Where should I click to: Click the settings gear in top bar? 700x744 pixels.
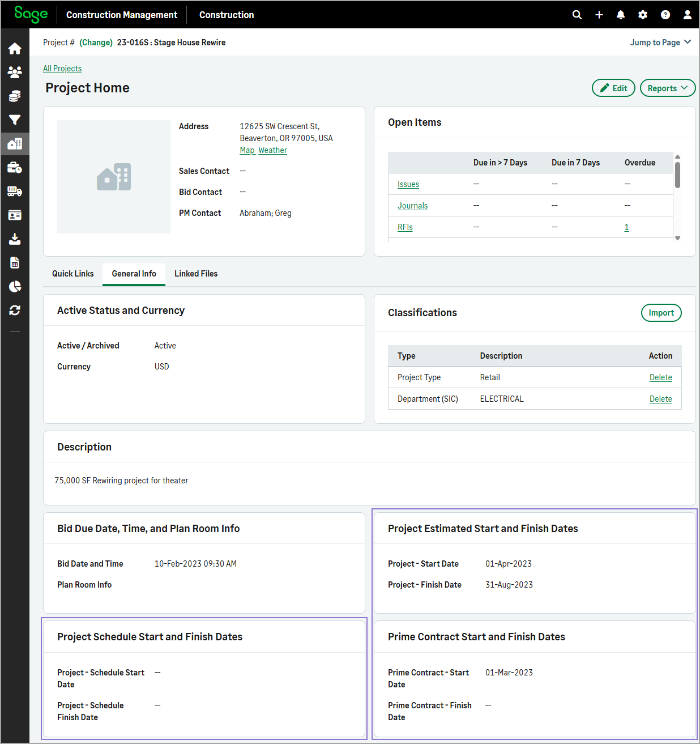[643, 15]
